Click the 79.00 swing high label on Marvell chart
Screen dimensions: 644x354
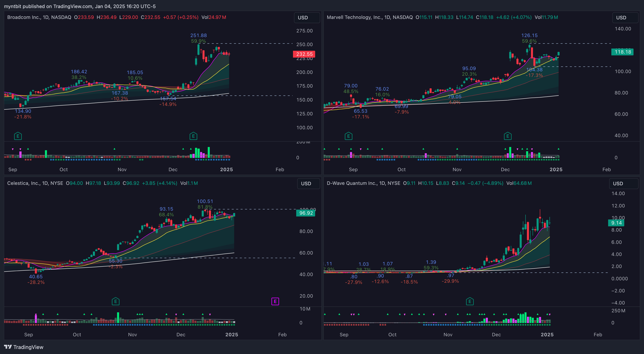[x=351, y=86]
